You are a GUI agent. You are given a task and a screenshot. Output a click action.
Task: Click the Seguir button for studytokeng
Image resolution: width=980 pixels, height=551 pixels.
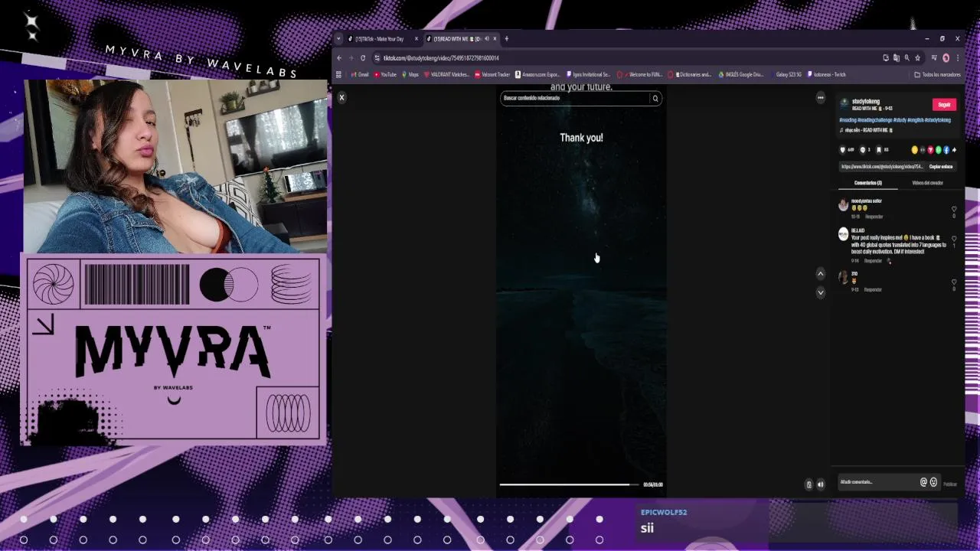click(944, 105)
